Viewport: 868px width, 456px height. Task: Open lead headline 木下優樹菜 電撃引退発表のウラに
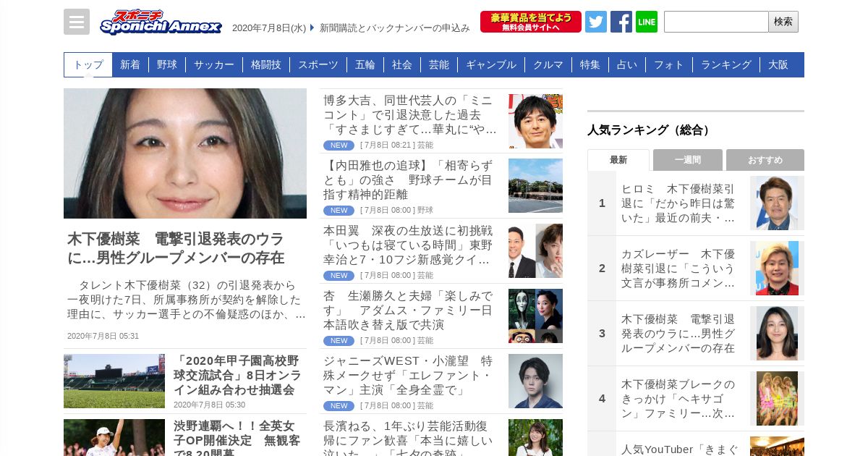(176, 248)
